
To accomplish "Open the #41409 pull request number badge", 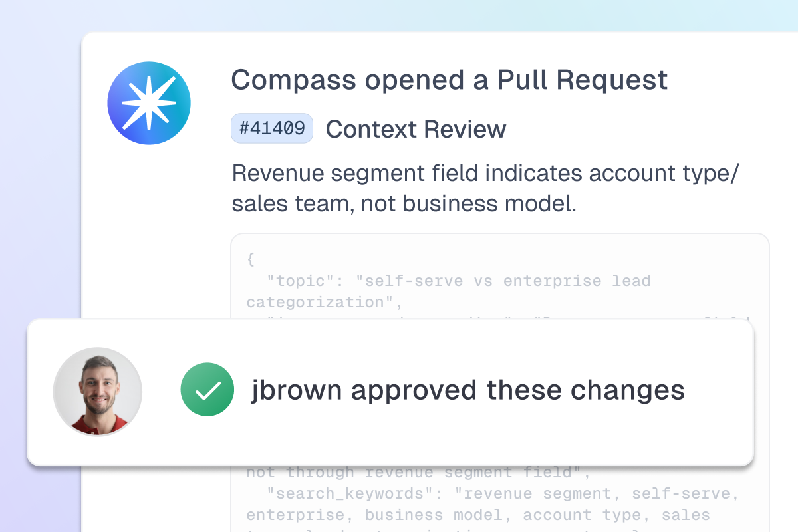I will click(271, 128).
